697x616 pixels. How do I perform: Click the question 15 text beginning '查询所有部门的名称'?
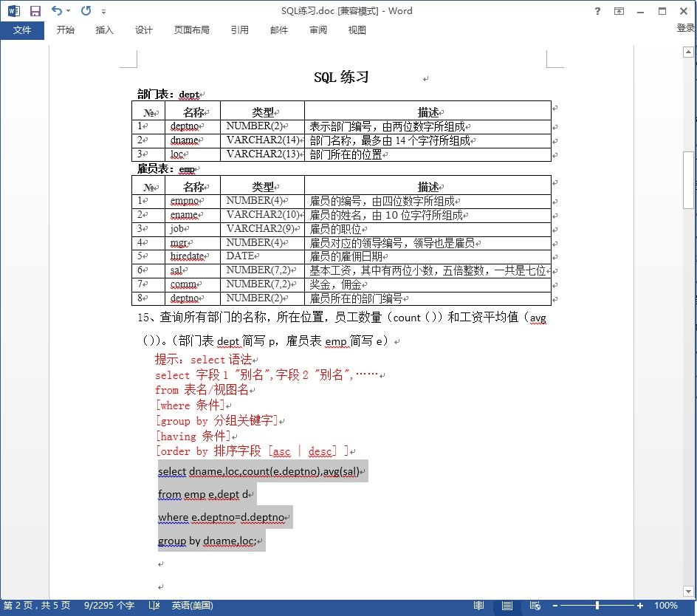[x=342, y=329]
